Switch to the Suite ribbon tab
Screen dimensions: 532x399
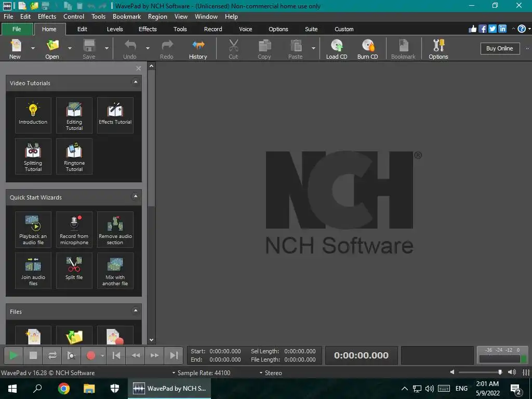click(x=311, y=29)
